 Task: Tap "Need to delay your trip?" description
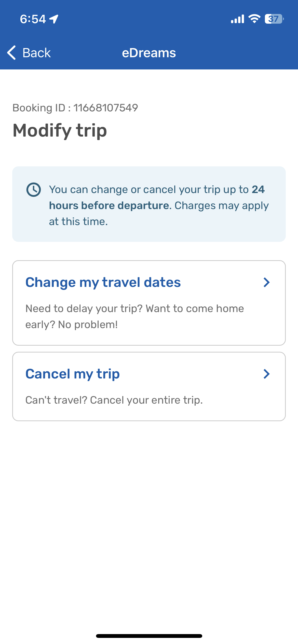(135, 316)
